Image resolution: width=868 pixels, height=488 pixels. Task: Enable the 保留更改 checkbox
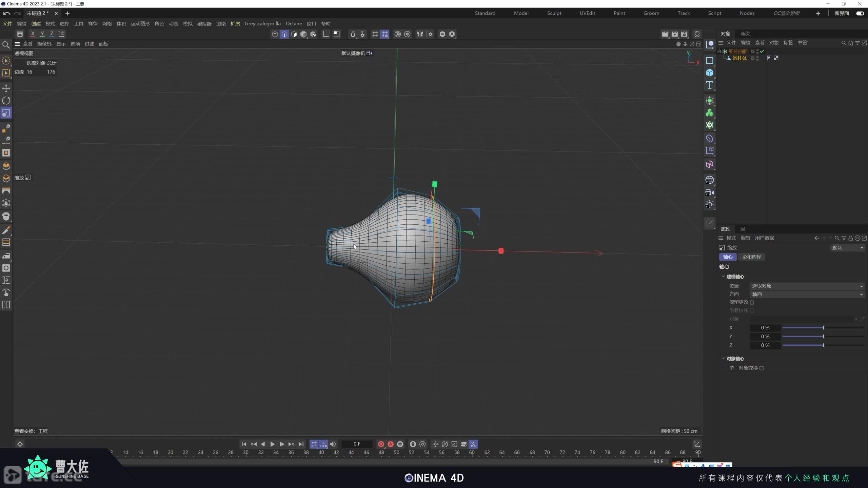point(752,302)
